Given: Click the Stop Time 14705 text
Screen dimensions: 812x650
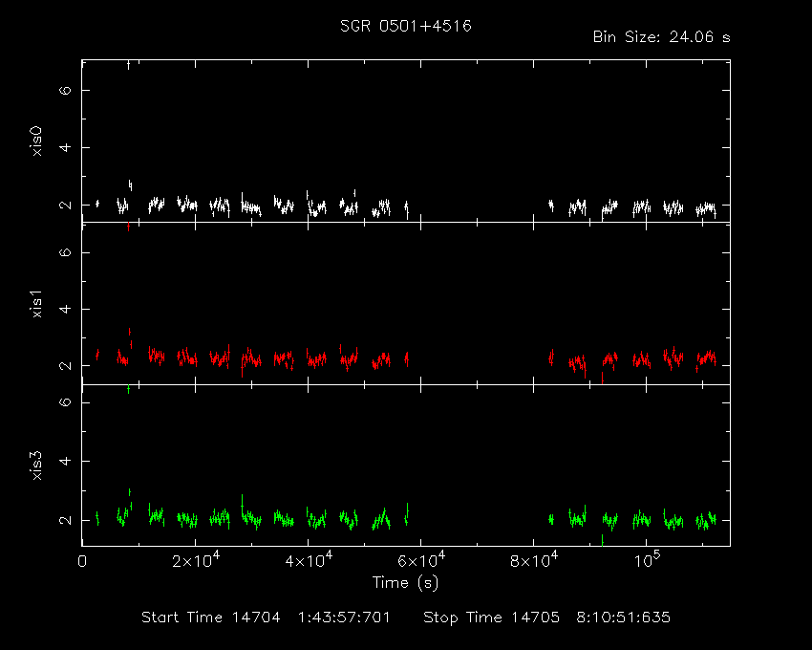Looking at the screenshot, I should tap(491, 617).
